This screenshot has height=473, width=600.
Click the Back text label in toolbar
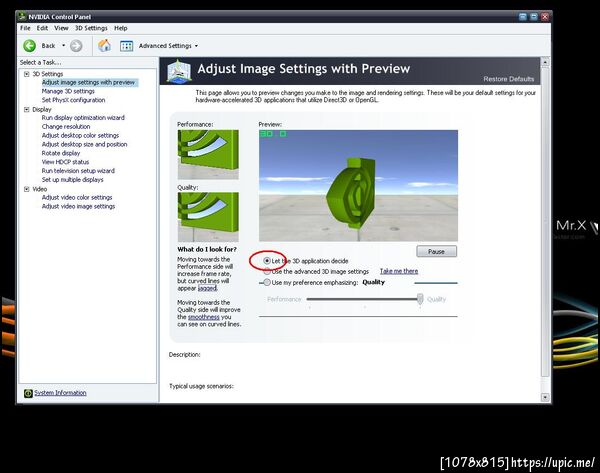[48, 46]
